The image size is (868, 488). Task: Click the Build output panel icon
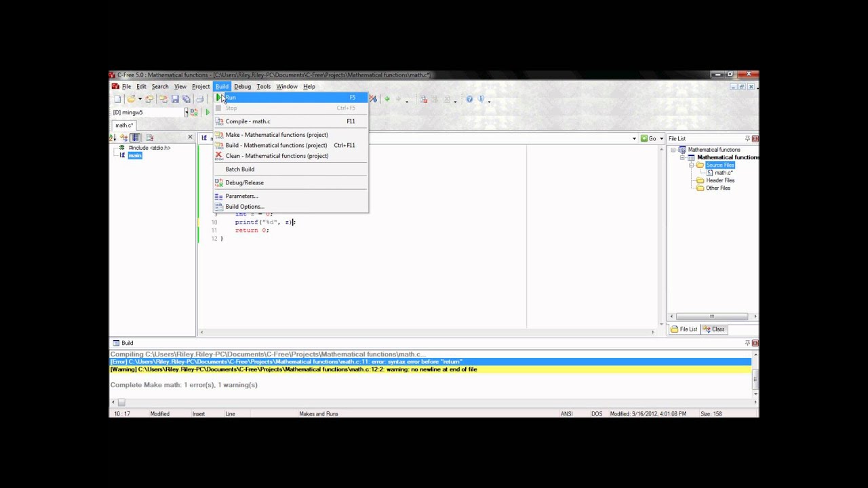(116, 344)
